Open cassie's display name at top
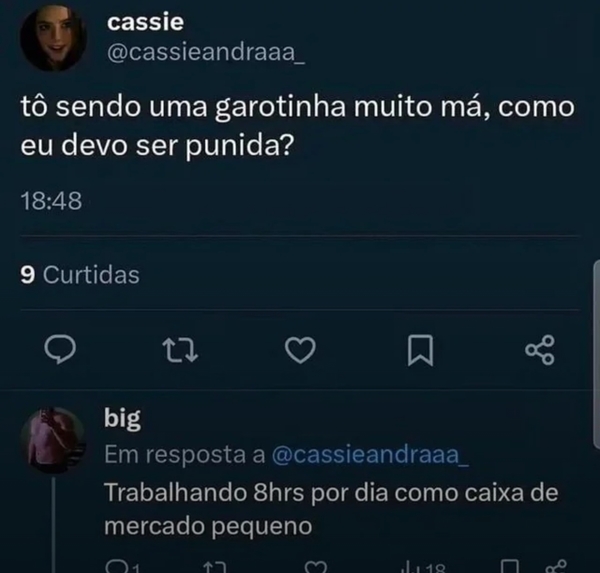This screenshot has height=573, width=600. click(145, 22)
